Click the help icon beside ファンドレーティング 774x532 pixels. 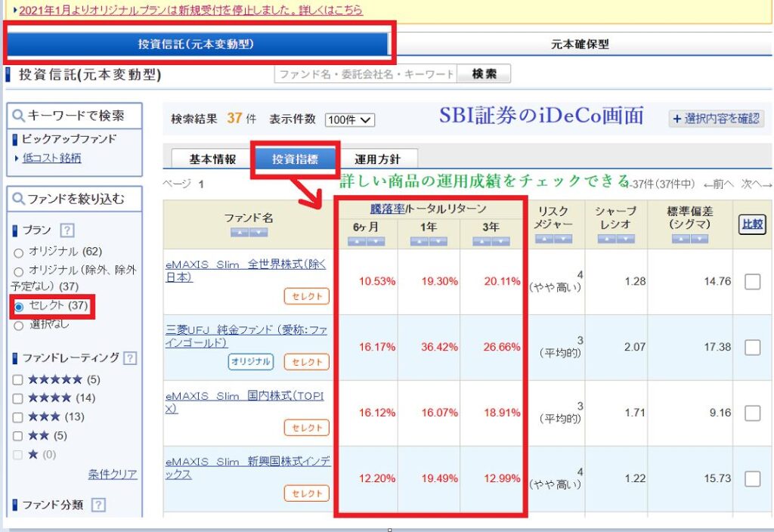(x=130, y=358)
